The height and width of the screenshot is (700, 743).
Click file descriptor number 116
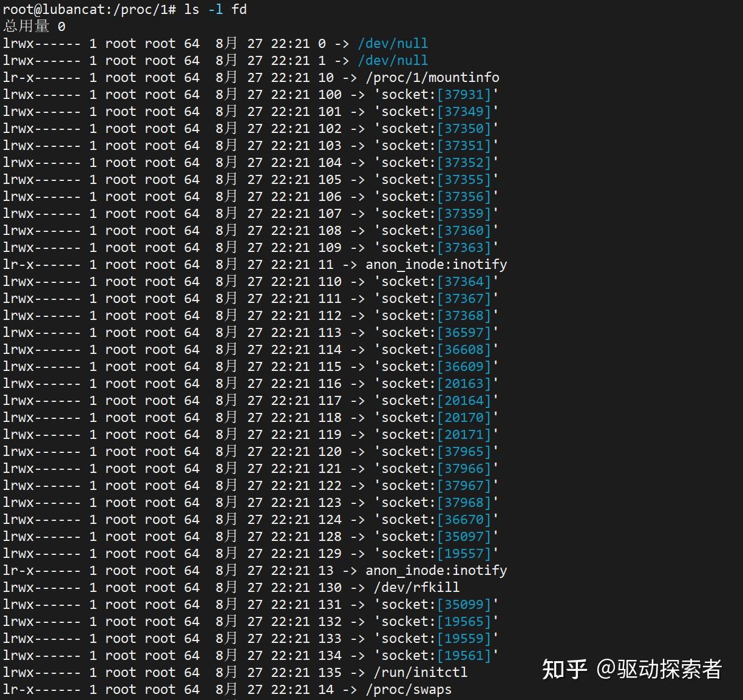click(330, 383)
